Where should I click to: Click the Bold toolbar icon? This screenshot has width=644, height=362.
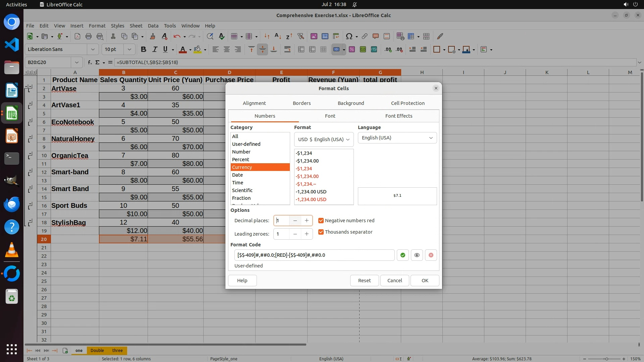[x=144, y=49]
